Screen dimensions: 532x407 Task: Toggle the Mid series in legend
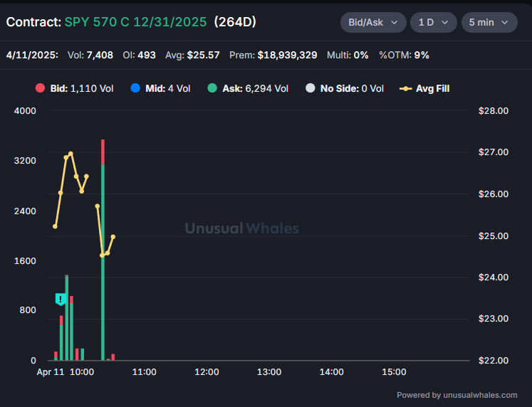point(160,88)
